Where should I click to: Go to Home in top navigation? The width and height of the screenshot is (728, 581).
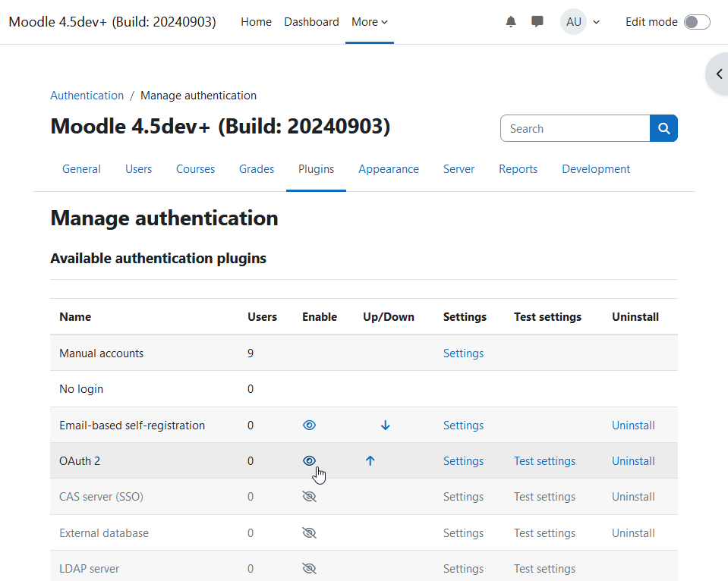257,22
